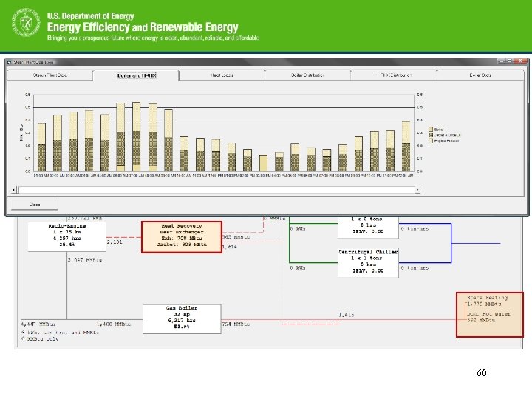
Task: Click the Recip-Engine block in the diagram
Action: (66, 236)
